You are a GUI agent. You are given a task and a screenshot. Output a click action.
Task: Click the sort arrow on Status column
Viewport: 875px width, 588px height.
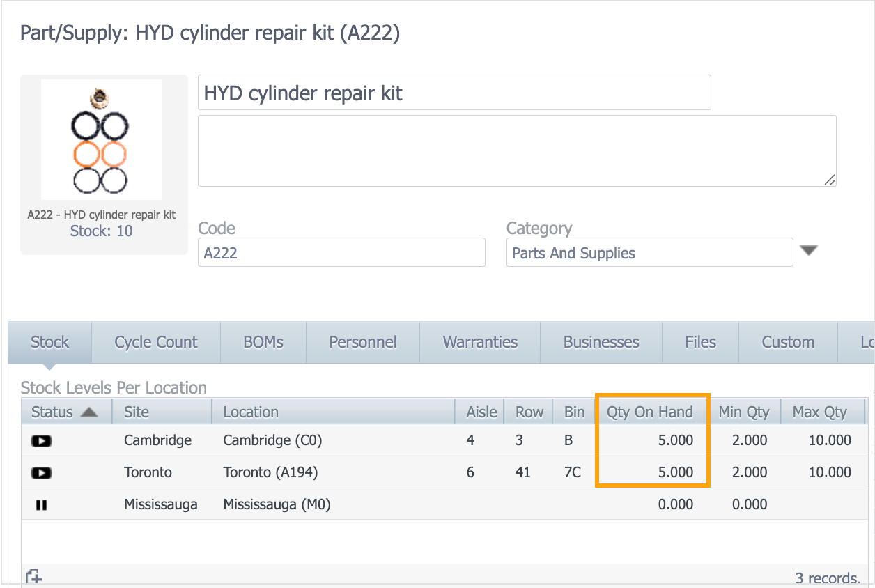[x=89, y=412]
